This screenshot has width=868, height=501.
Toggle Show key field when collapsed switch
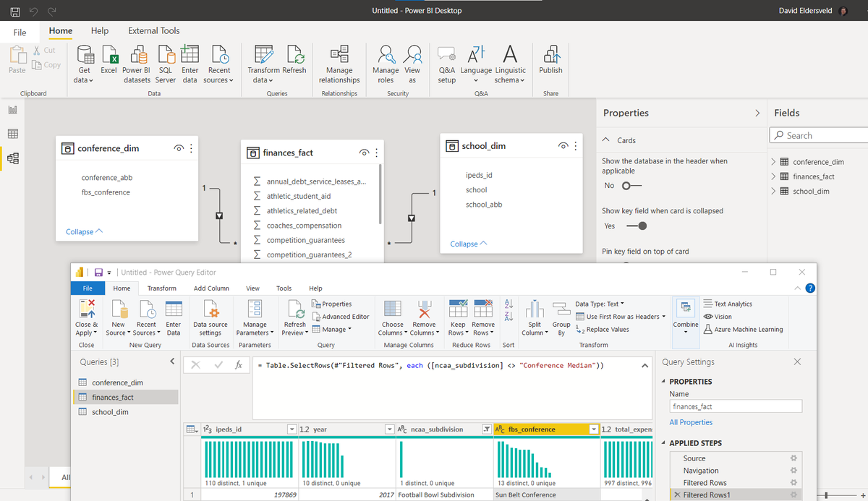coord(637,226)
